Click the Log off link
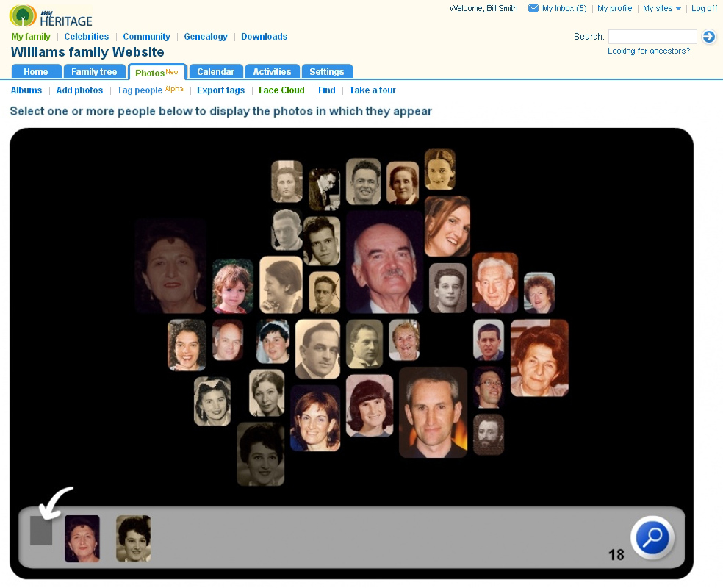Screen dimensions: 723x588 704,9
